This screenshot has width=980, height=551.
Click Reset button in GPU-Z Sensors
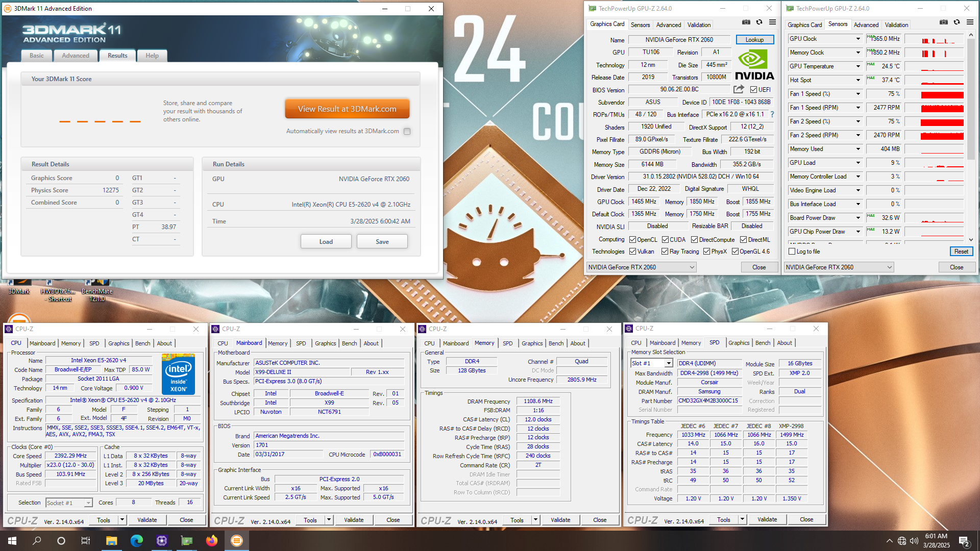pos(961,252)
